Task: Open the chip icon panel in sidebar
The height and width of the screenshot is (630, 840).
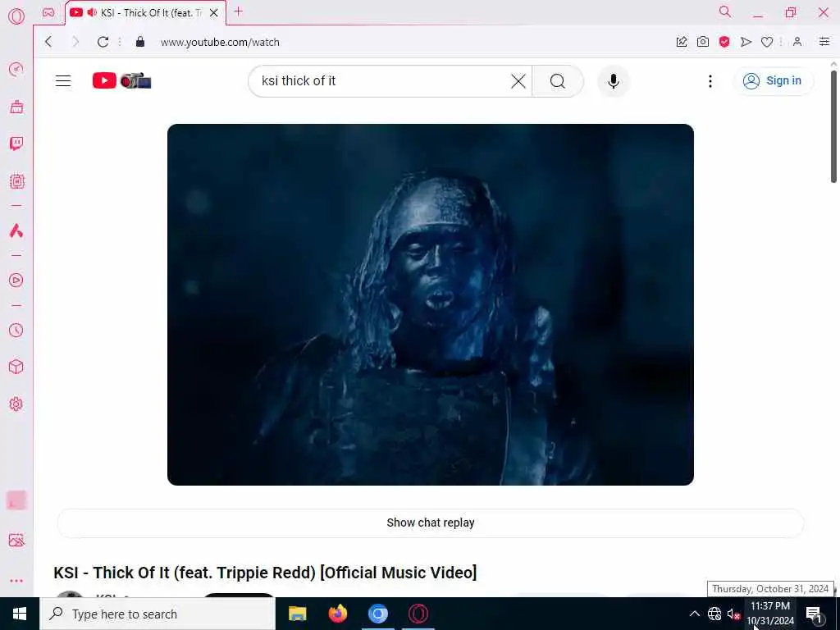Action: [x=16, y=181]
